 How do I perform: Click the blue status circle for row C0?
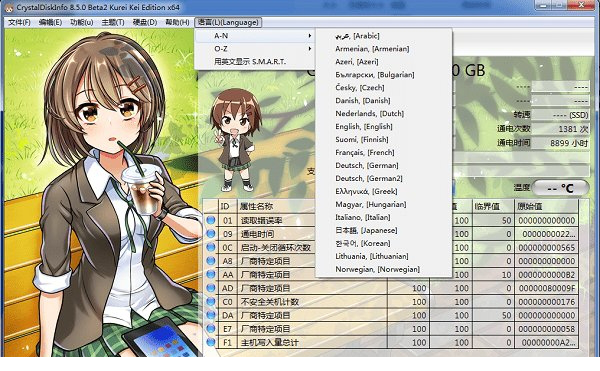tap(210, 302)
